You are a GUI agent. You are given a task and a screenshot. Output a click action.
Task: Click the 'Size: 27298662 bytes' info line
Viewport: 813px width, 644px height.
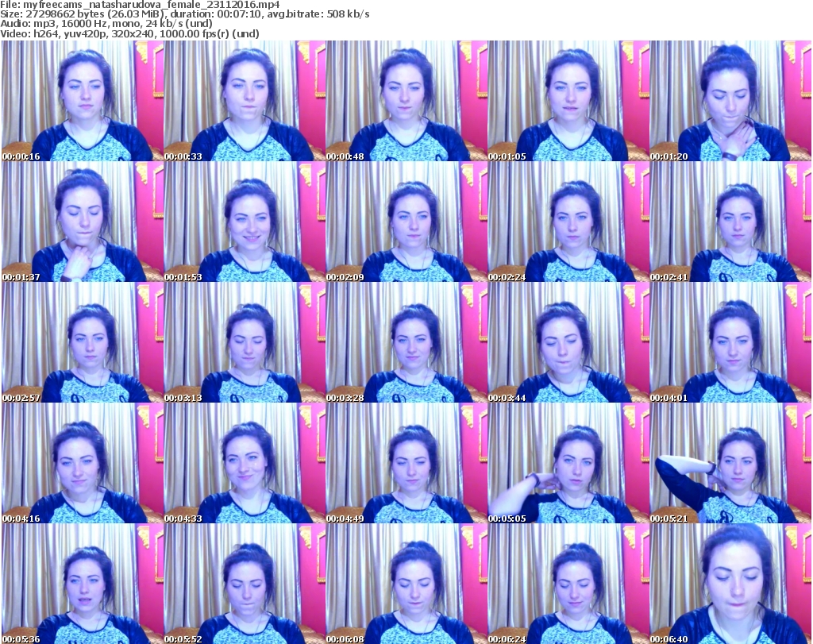[x=185, y=14]
